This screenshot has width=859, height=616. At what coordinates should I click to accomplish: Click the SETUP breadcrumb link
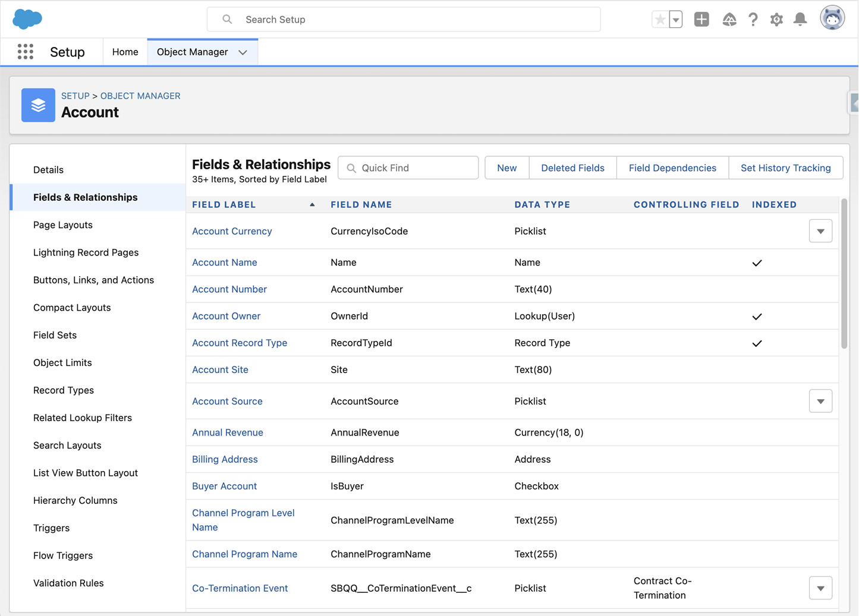click(75, 96)
